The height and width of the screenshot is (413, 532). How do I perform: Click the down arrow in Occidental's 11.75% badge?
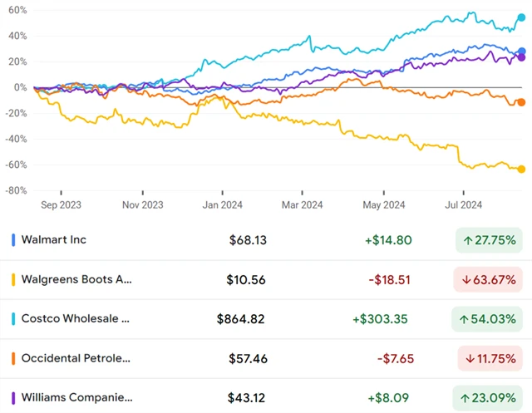[469, 359]
